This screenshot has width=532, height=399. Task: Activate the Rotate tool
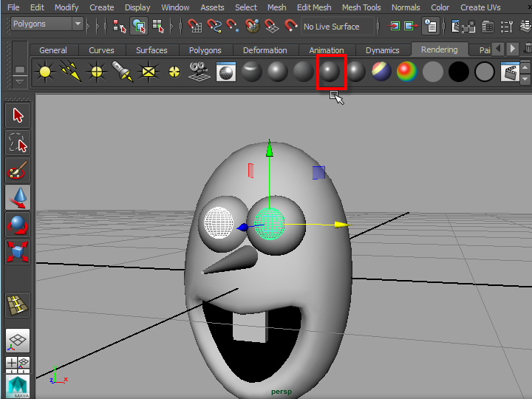(18, 225)
